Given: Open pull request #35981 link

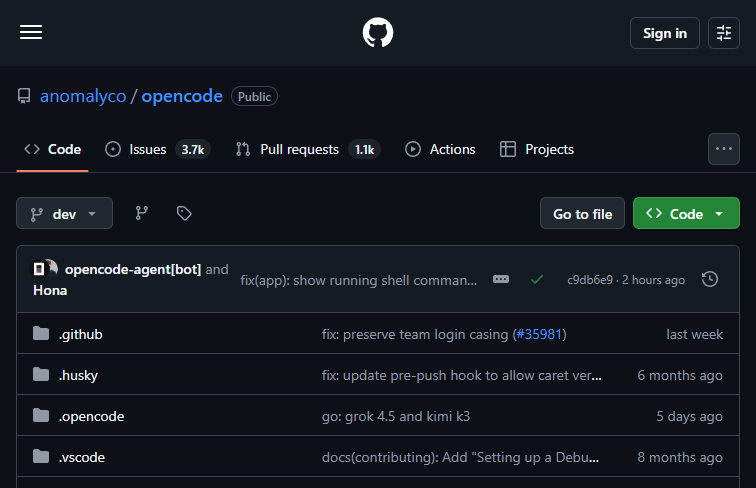Looking at the screenshot, I should pyautogui.click(x=539, y=334).
